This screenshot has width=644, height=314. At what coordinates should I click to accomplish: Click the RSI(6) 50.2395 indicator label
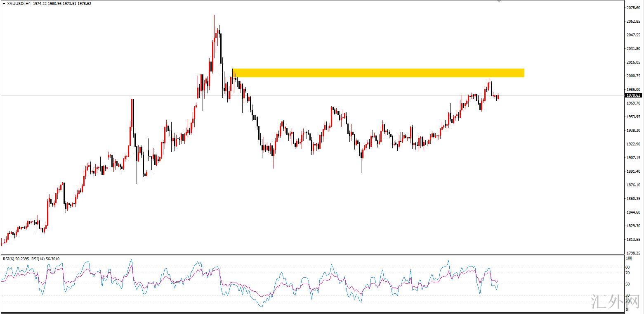pos(17,259)
